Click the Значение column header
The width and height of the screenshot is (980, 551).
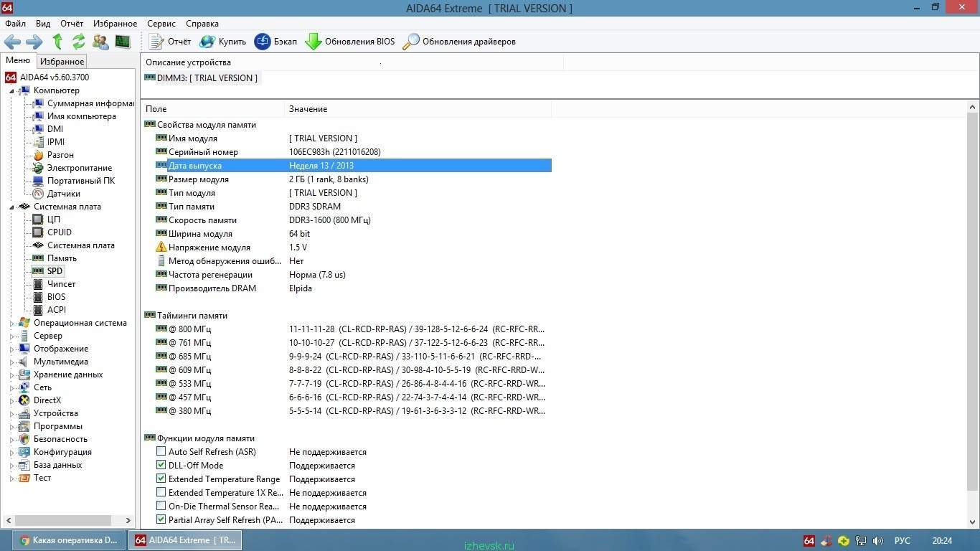point(308,109)
